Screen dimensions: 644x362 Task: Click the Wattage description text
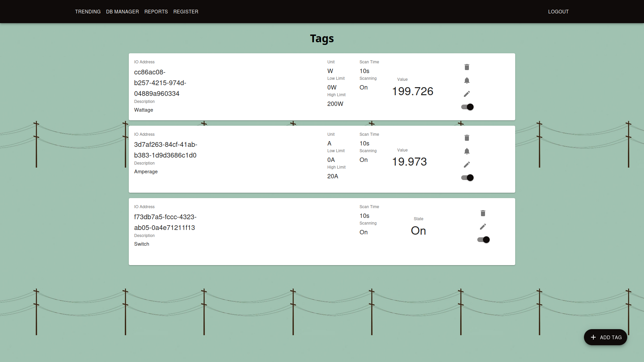pyautogui.click(x=144, y=110)
